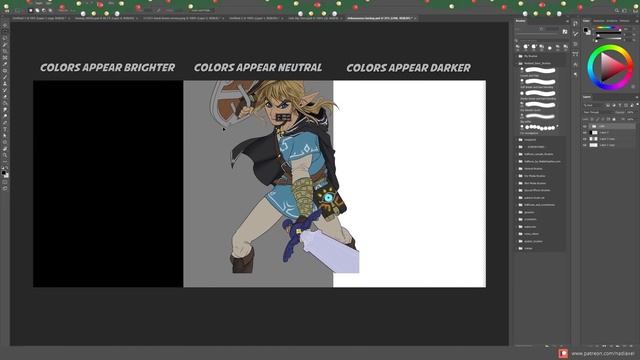The image size is (640, 360).
Task: Hide the bottom layer via eye icon
Action: point(584,145)
